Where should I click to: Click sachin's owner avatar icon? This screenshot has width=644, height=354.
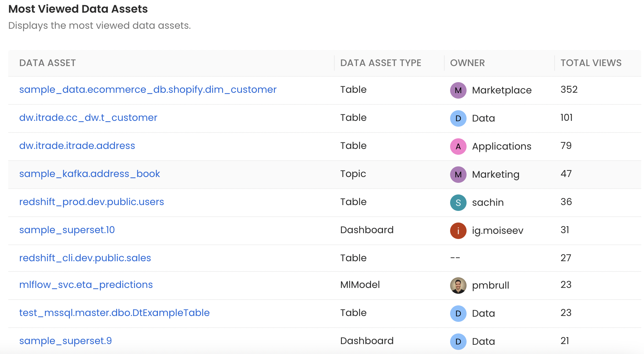458,203
